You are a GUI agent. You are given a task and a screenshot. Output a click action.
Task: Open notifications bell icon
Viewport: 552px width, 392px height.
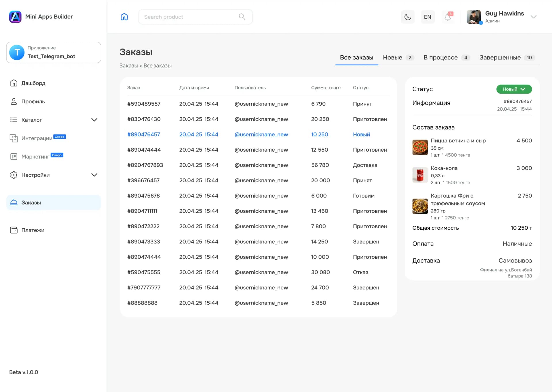(448, 17)
